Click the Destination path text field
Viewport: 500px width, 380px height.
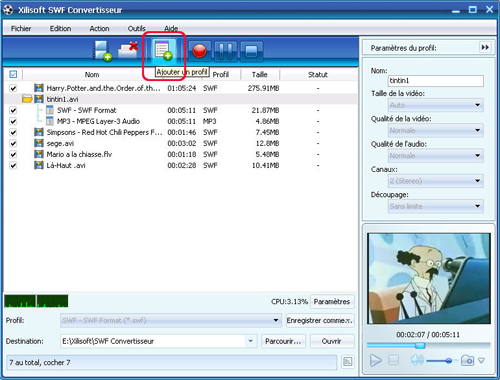click(153, 341)
